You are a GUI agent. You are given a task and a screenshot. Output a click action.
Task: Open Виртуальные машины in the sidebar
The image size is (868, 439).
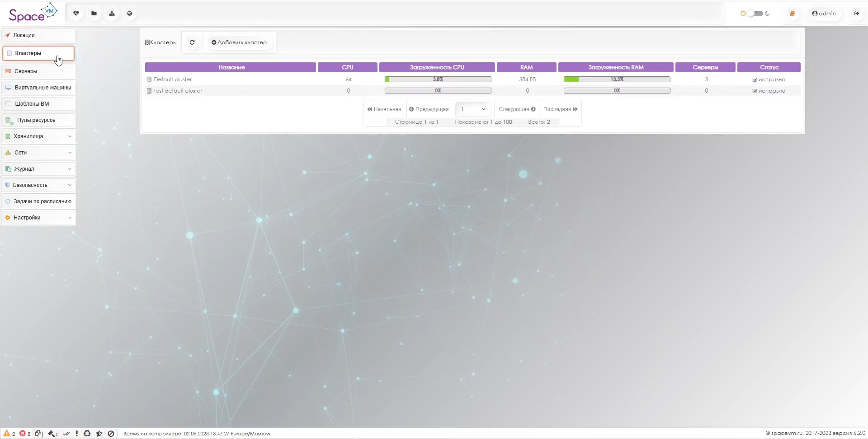pos(38,88)
